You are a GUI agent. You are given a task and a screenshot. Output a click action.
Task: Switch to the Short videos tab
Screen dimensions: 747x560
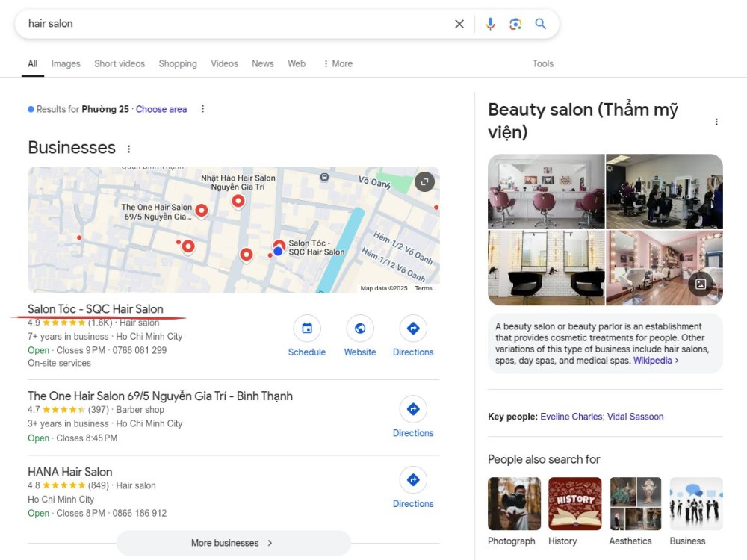(120, 63)
